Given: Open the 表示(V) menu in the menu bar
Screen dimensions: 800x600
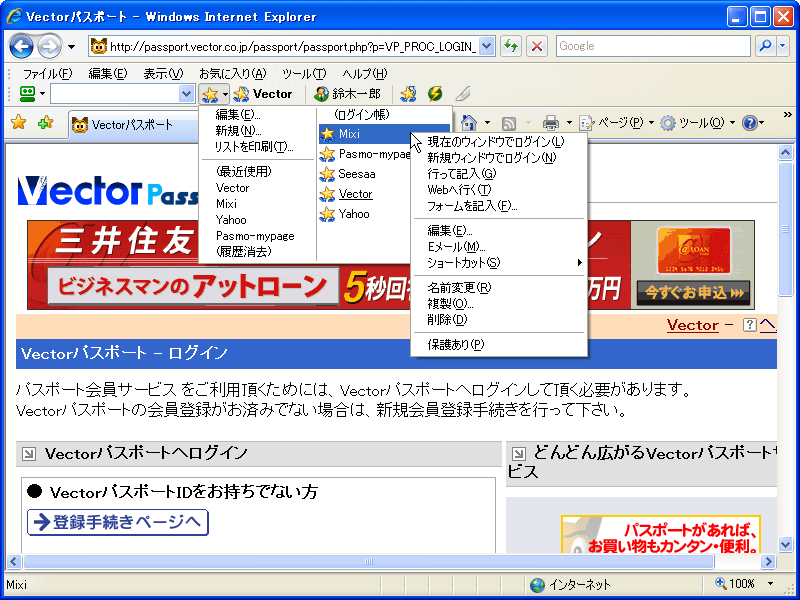Looking at the screenshot, I should [163, 74].
